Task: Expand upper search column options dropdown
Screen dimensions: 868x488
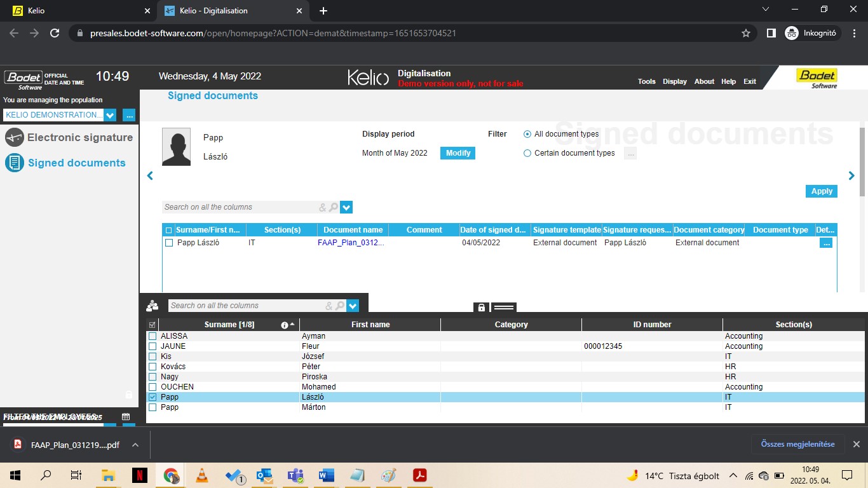Action: coord(346,207)
